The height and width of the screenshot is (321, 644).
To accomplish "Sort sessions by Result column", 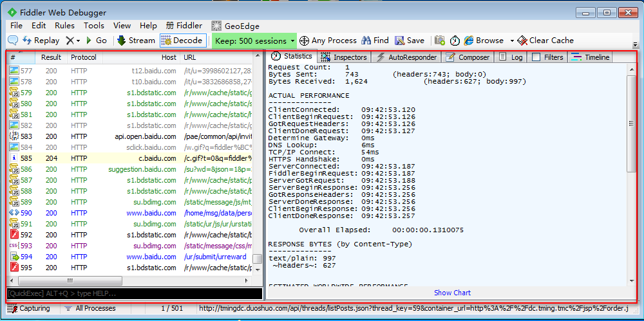I will (x=51, y=57).
